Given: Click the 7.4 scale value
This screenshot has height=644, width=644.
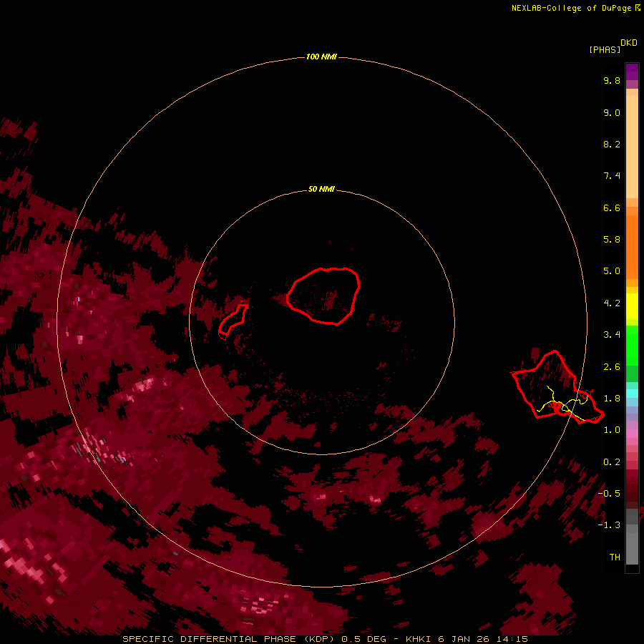Looking at the screenshot, I should tap(612, 176).
